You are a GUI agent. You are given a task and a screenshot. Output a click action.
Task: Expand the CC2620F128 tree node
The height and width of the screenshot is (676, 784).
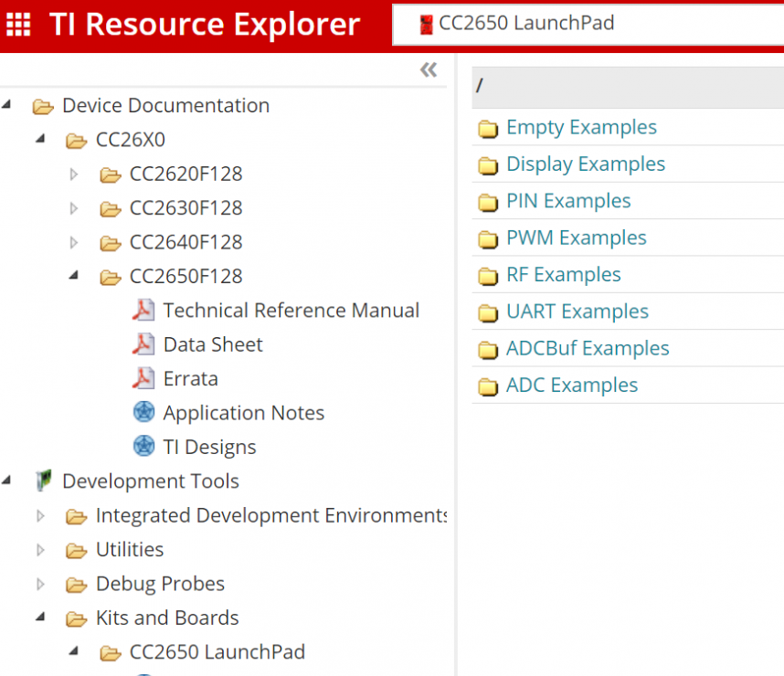pos(75,174)
